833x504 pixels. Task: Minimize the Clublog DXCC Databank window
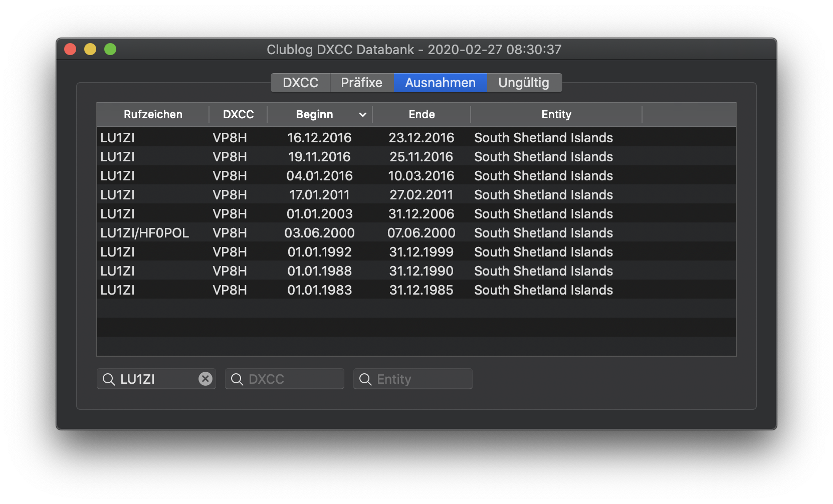coord(90,49)
